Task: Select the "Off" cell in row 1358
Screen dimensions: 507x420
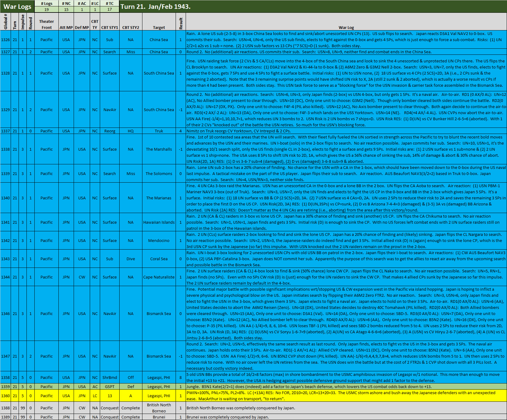Action: pos(131,377)
